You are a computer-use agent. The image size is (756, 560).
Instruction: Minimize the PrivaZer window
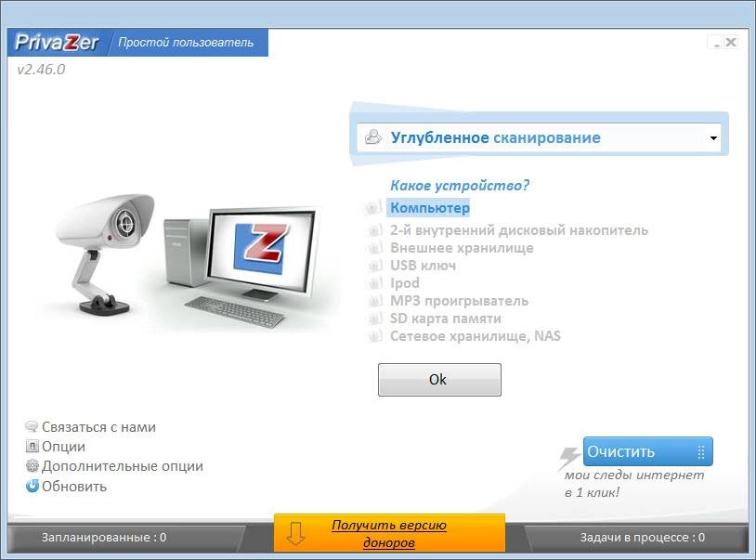tap(715, 43)
